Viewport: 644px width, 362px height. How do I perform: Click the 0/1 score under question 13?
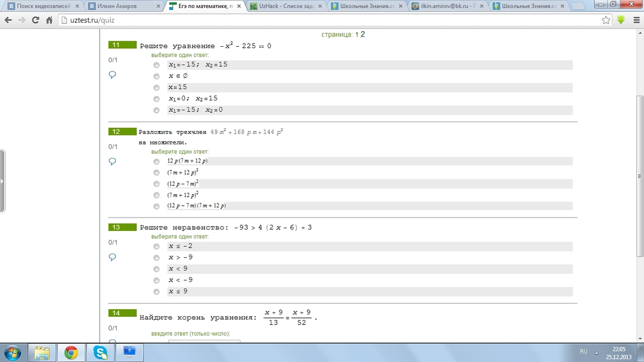113,242
